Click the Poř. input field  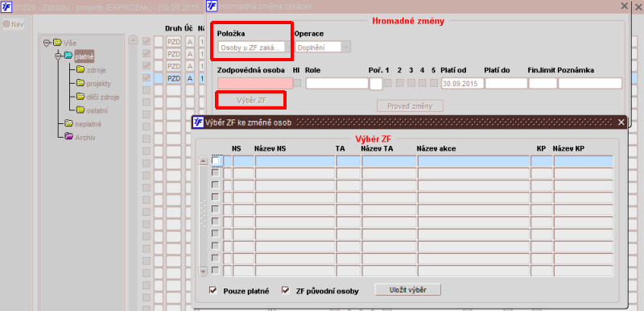[376, 84]
